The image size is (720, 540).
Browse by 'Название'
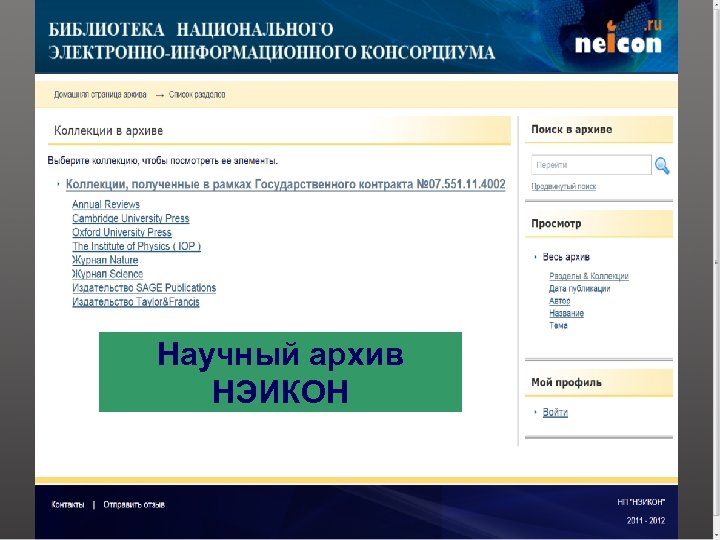[566, 313]
